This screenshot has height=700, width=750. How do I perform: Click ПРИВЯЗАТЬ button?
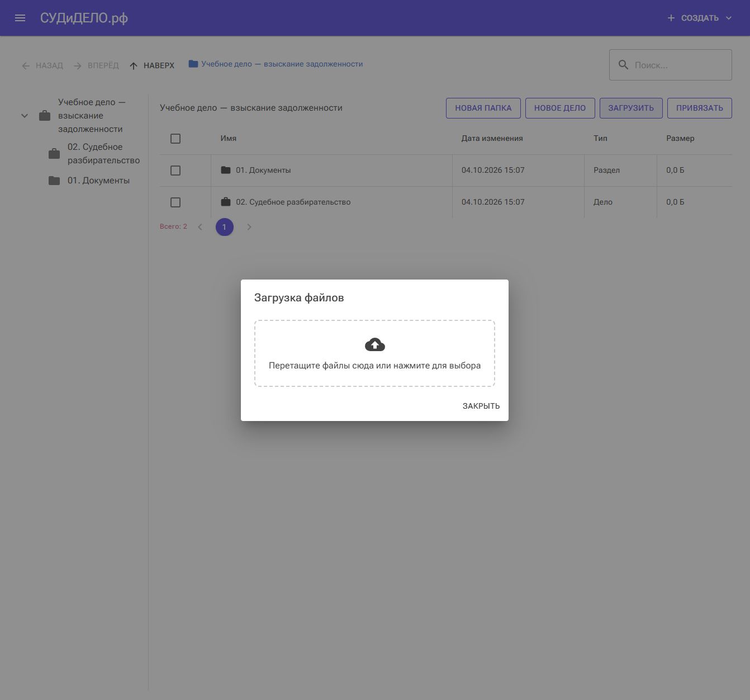click(700, 108)
